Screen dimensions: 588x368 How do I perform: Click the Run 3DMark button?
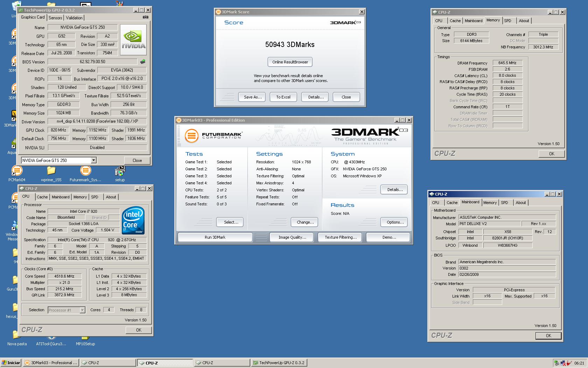pos(215,237)
